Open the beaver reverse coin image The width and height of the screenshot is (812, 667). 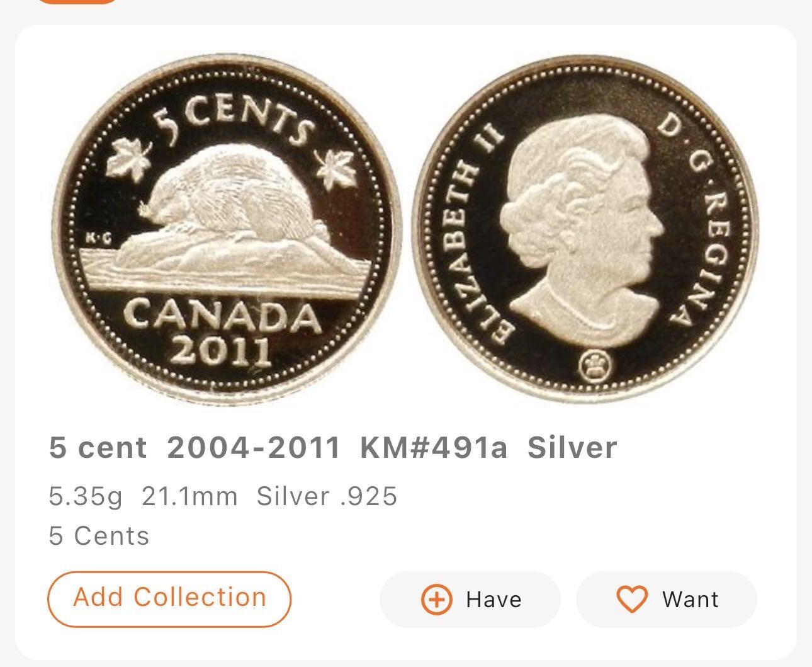tap(225, 230)
